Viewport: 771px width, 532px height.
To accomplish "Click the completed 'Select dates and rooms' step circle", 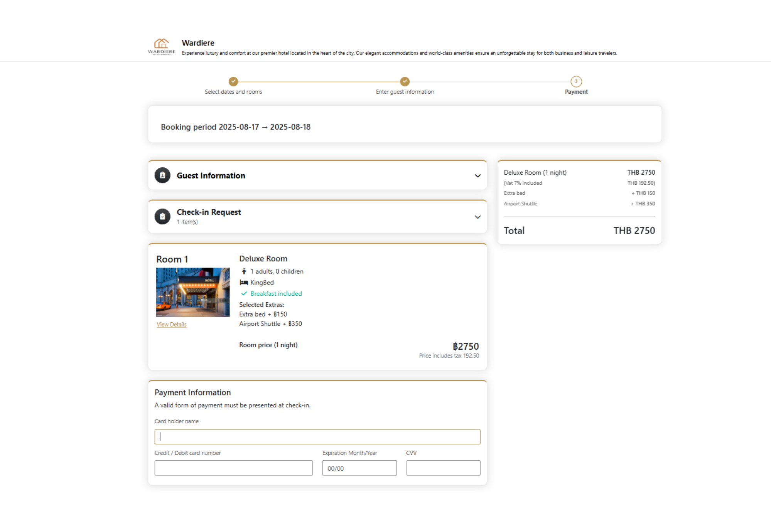I will [233, 81].
